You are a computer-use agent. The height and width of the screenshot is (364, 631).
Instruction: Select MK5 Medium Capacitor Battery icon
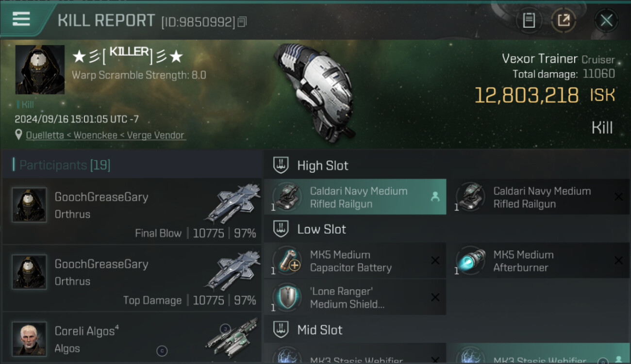(x=287, y=261)
